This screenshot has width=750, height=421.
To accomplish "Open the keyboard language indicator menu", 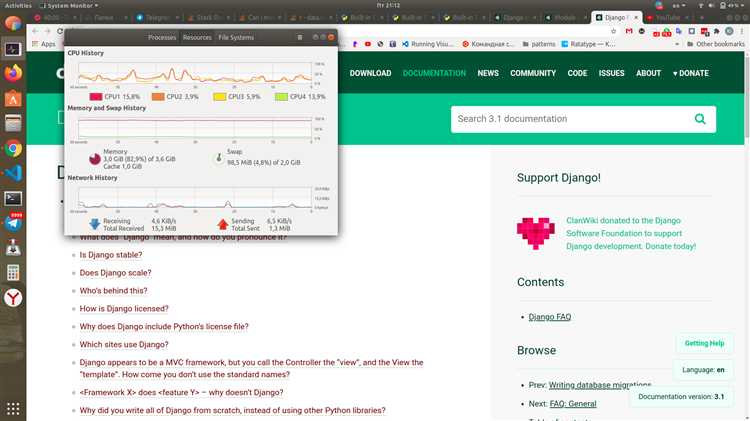I will [678, 5].
